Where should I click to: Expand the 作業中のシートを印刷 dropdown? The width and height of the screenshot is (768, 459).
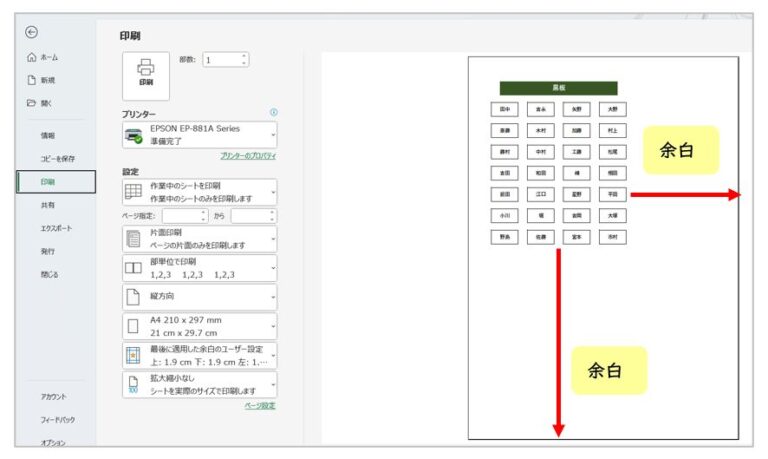[x=272, y=192]
